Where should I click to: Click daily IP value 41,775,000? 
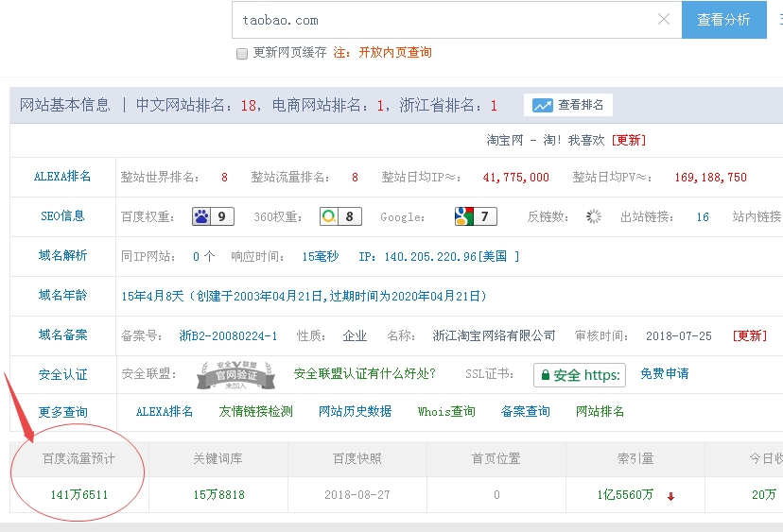click(x=515, y=177)
